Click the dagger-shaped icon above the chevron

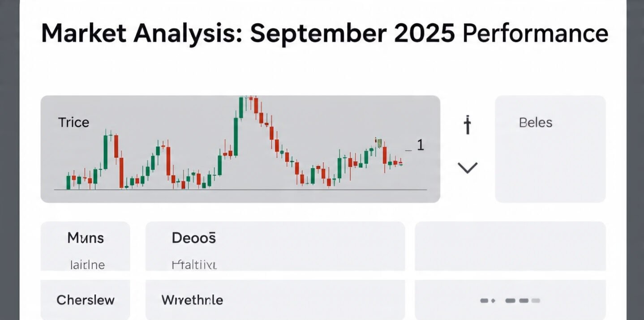click(x=468, y=125)
